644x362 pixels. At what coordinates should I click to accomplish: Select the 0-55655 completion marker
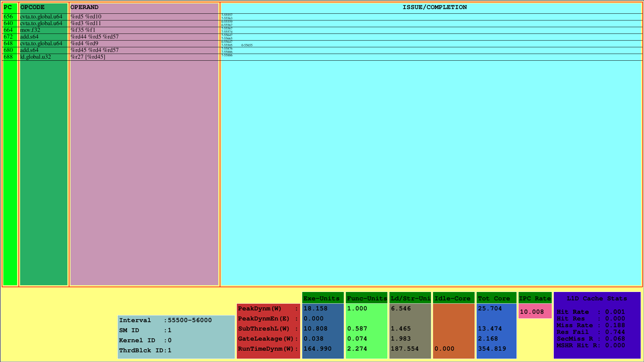tap(247, 45)
